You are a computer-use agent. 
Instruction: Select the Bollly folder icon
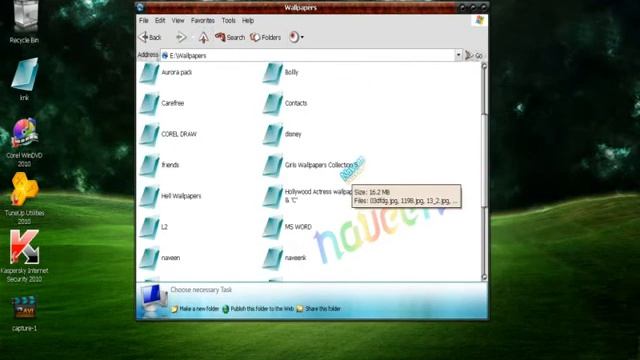click(273, 73)
